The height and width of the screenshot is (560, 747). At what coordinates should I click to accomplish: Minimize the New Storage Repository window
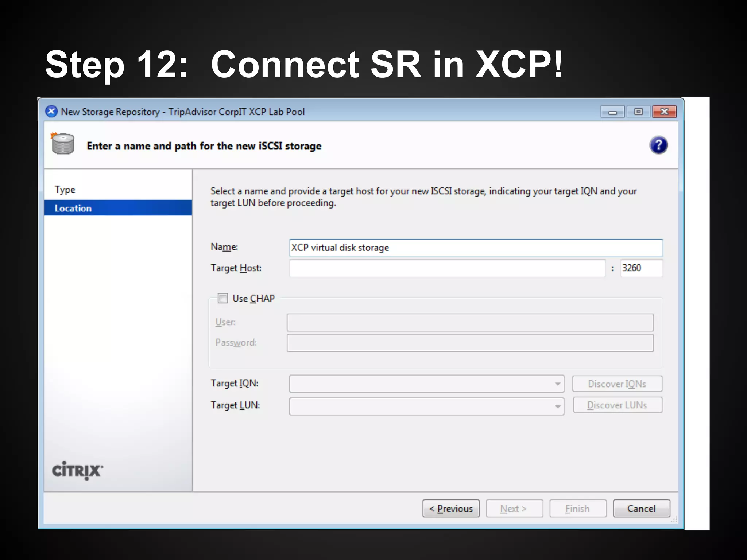coord(613,112)
